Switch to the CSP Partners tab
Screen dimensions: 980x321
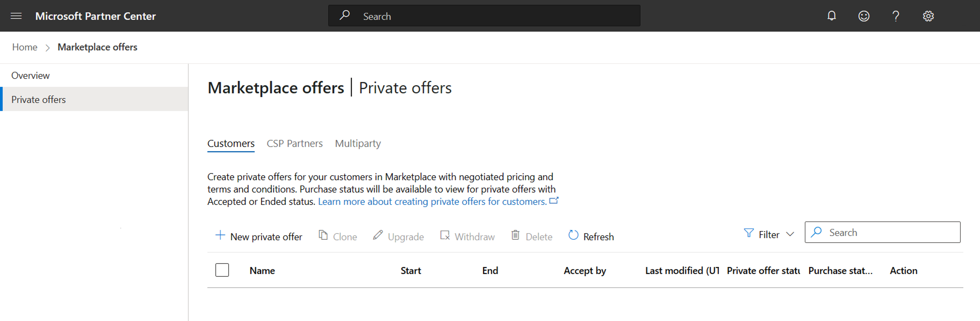pos(294,144)
